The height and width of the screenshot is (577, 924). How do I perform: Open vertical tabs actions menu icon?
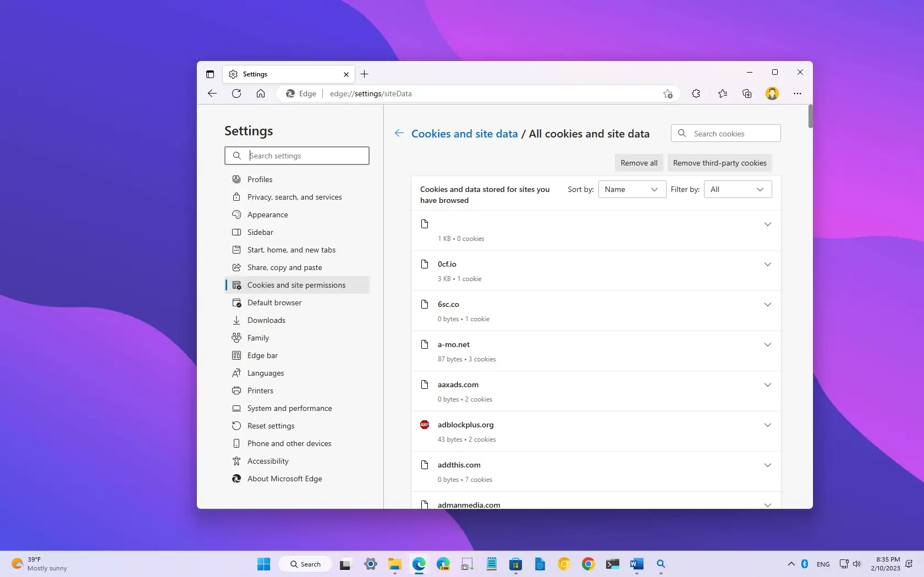(x=210, y=74)
